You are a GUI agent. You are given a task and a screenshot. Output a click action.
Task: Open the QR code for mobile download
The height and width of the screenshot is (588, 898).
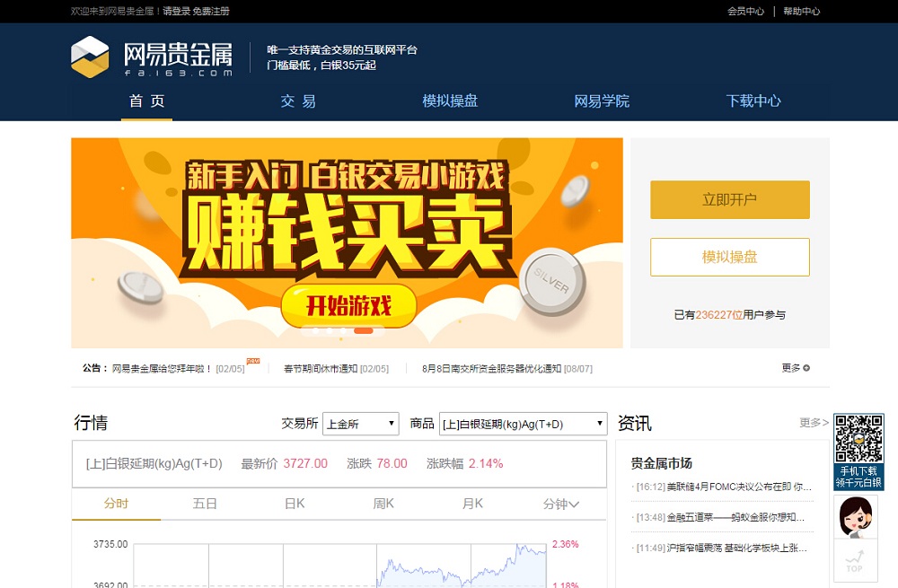pyautogui.click(x=858, y=439)
